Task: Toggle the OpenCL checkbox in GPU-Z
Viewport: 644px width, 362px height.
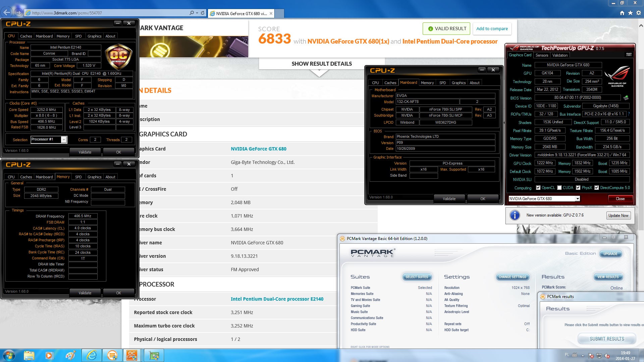Action: [x=538, y=188]
